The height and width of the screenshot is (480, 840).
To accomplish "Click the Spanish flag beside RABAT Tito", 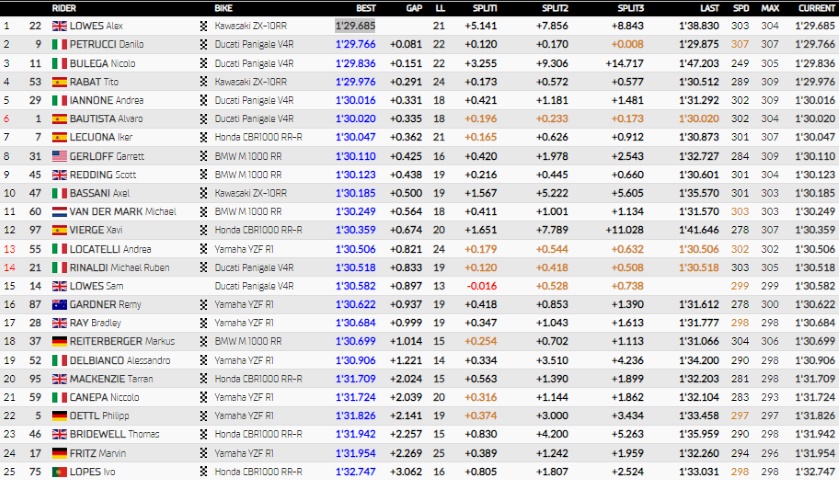I will point(59,82).
